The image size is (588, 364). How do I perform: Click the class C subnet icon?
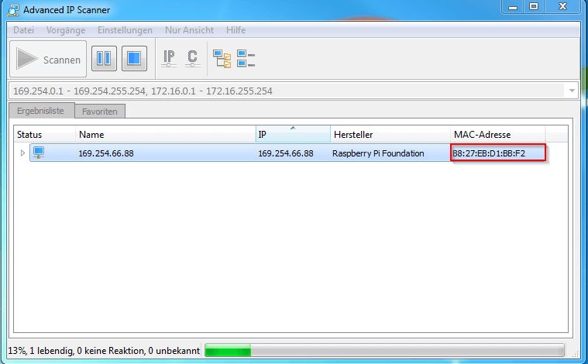[x=192, y=59]
